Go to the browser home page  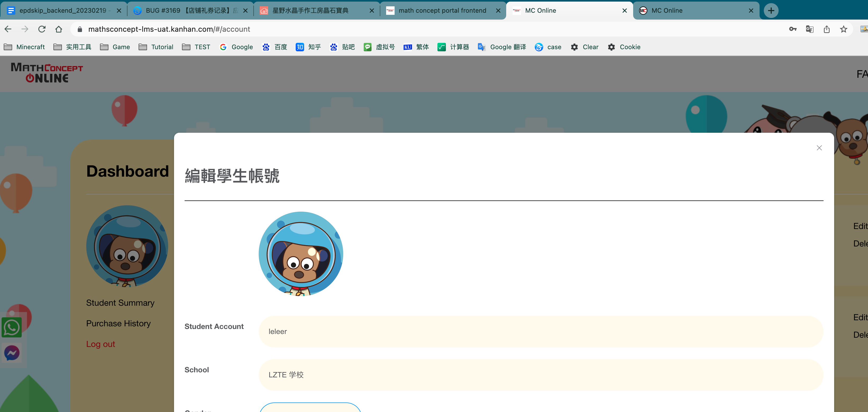(x=59, y=29)
